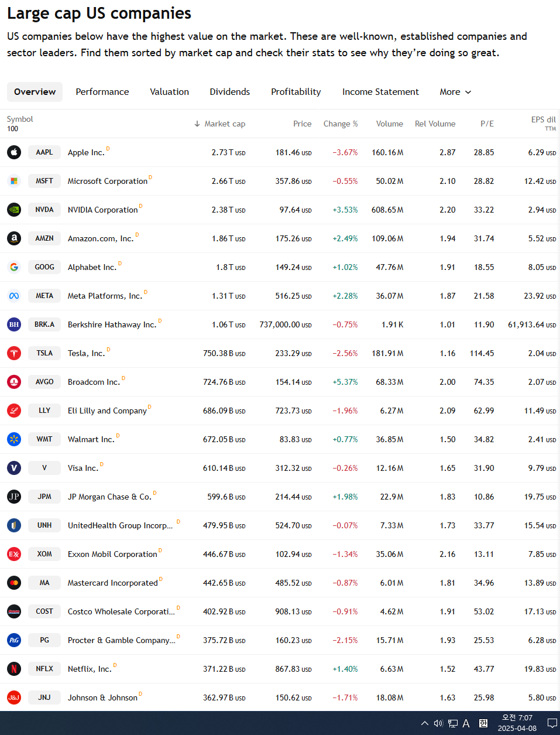Open the Johnson & Johnson company link
This screenshot has width=560, height=735.
click(102, 698)
